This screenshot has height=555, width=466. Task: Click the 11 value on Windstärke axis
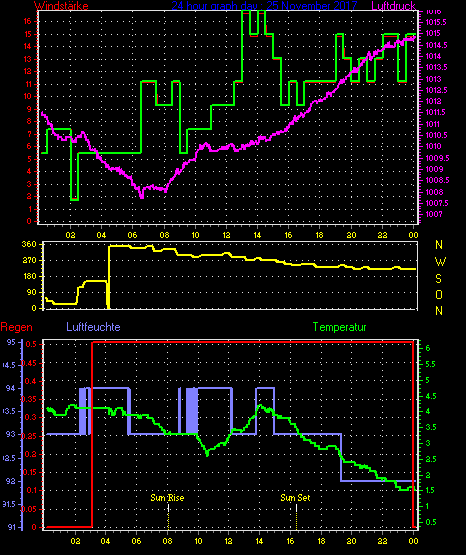pos(28,84)
